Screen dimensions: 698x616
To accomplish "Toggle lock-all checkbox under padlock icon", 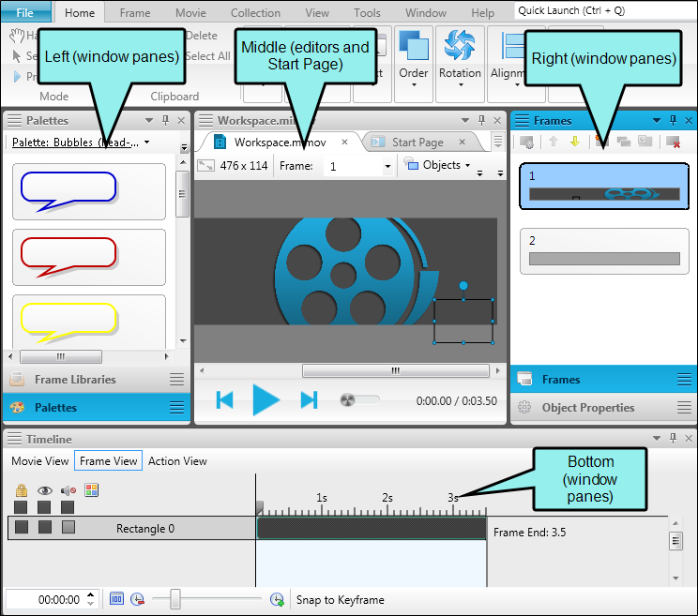I will (x=21, y=507).
